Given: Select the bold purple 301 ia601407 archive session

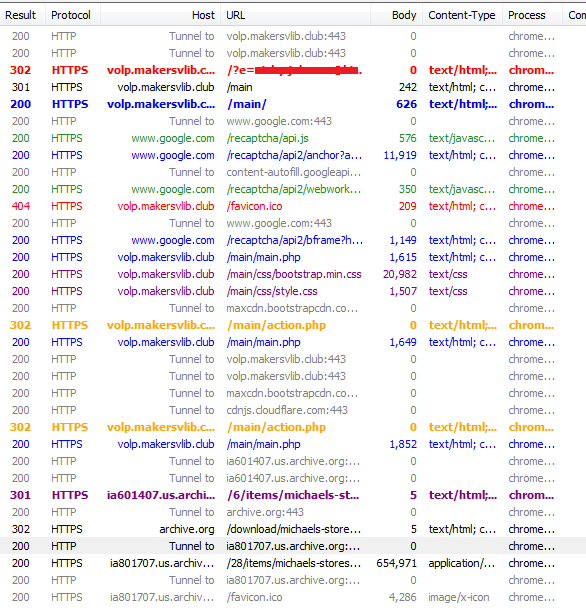Looking at the screenshot, I should point(293,495).
